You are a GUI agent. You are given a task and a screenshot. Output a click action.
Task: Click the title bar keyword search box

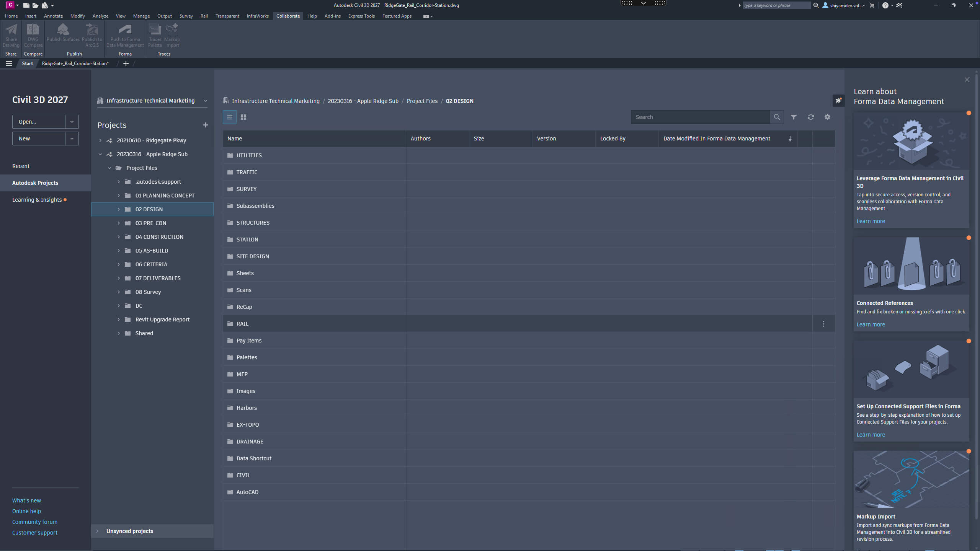pyautogui.click(x=776, y=5)
